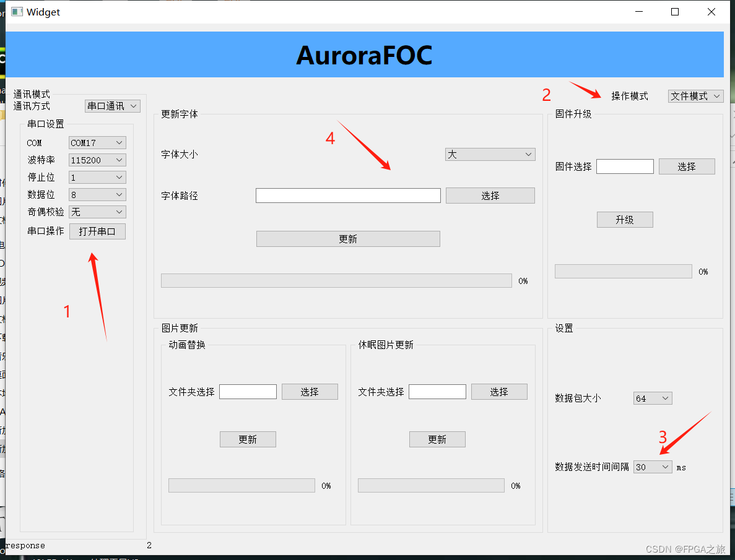Click the 动画替换 progress bar
Screen dimensions: 735x560
(242, 486)
